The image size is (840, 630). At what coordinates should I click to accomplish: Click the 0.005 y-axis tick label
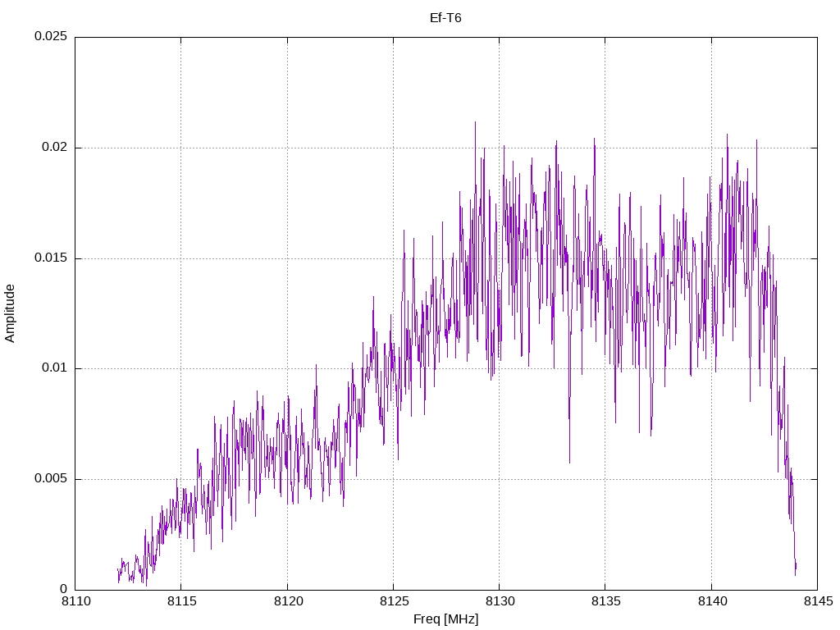51,478
